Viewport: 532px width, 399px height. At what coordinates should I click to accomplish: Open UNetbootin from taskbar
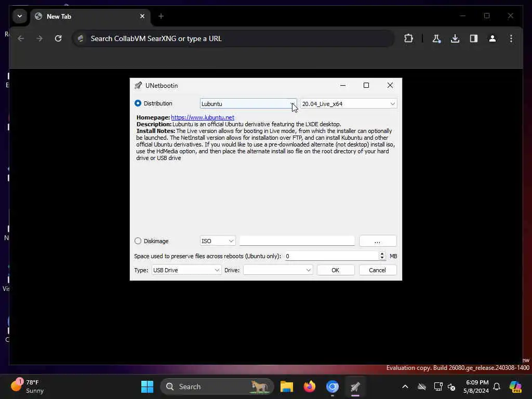[355, 387]
